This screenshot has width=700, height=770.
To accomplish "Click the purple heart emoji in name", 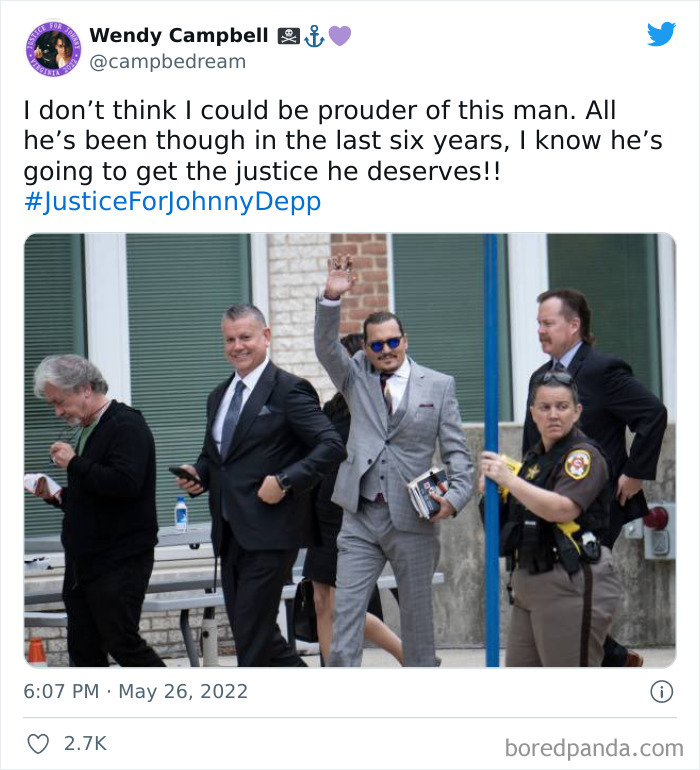I will (x=339, y=36).
